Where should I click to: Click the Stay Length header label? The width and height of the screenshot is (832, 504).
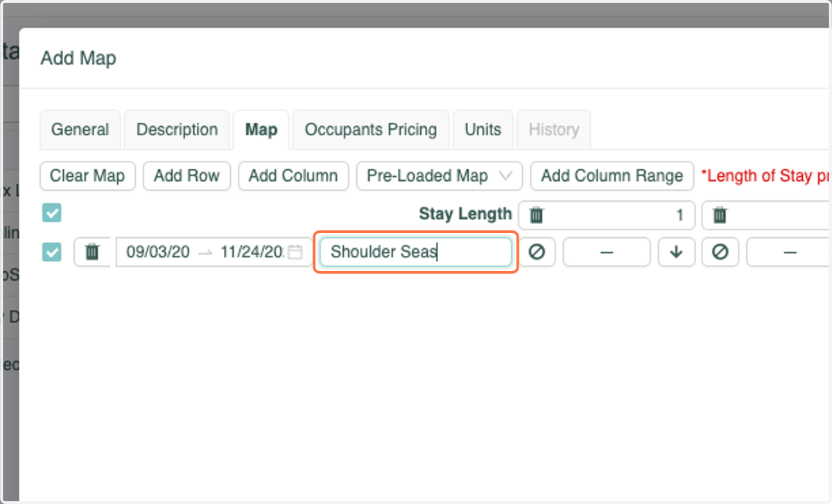465,214
